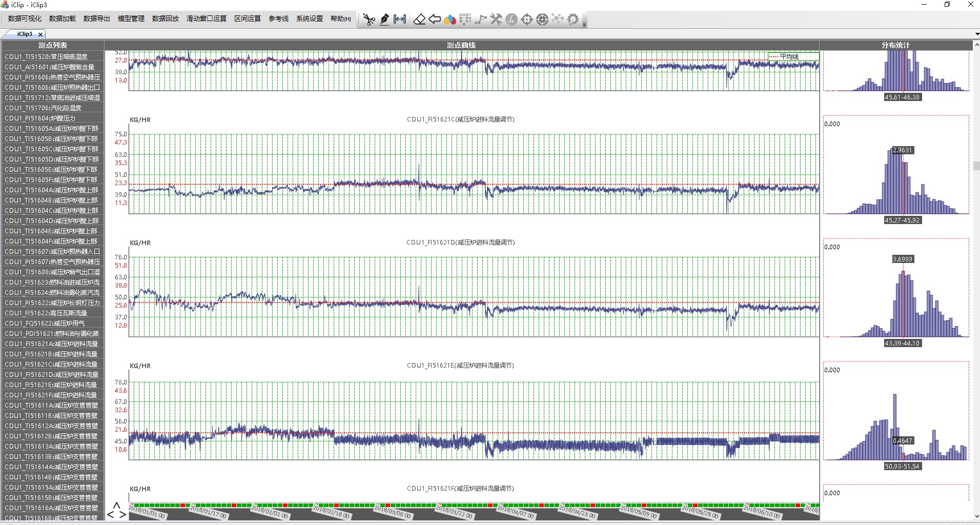Click the fountain pen annotation tool
Image resolution: width=980 pixels, height=525 pixels.
coord(384,19)
